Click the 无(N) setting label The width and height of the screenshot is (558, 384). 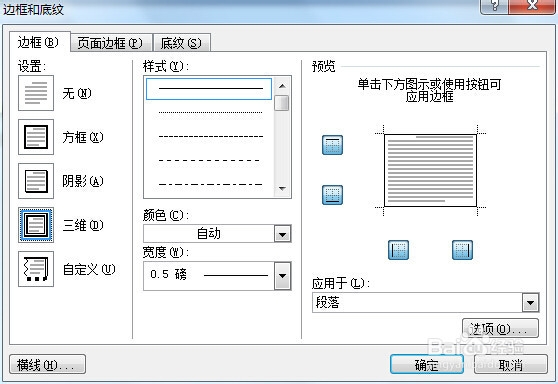(77, 94)
